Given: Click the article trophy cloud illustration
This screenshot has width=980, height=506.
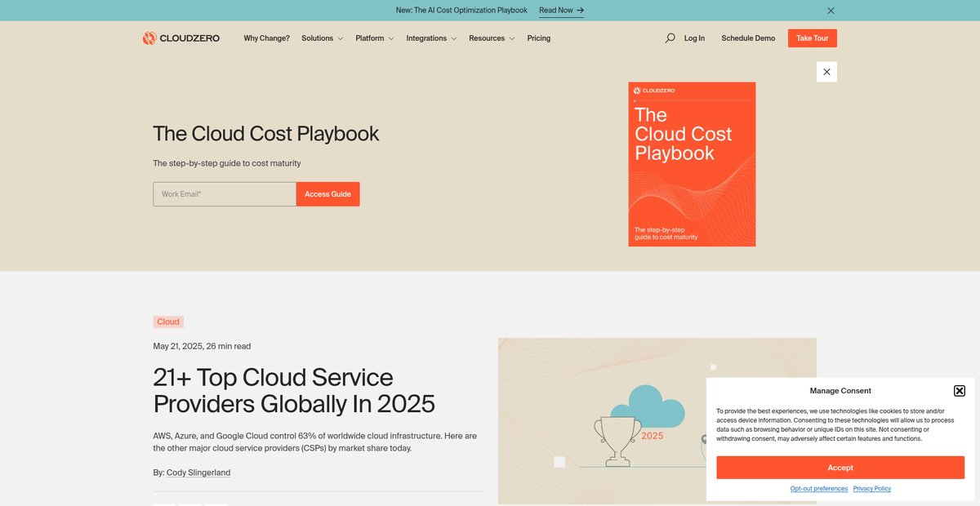Looking at the screenshot, I should coord(657,420).
